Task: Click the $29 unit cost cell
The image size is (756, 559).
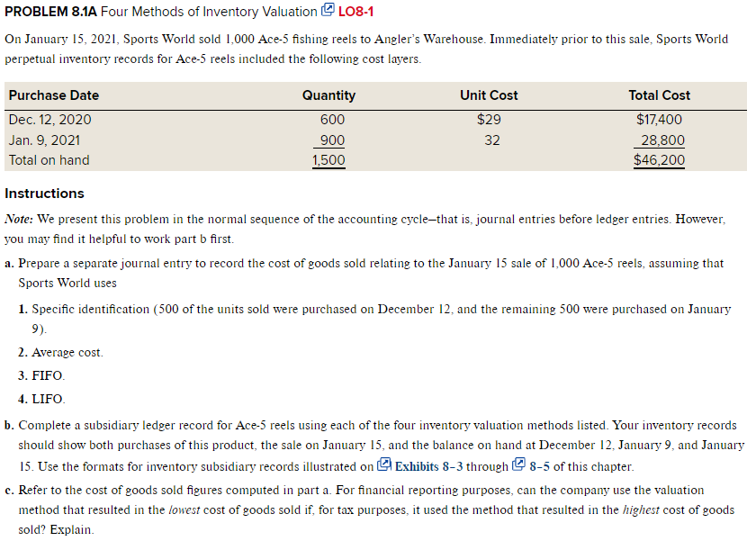Action: (489, 120)
